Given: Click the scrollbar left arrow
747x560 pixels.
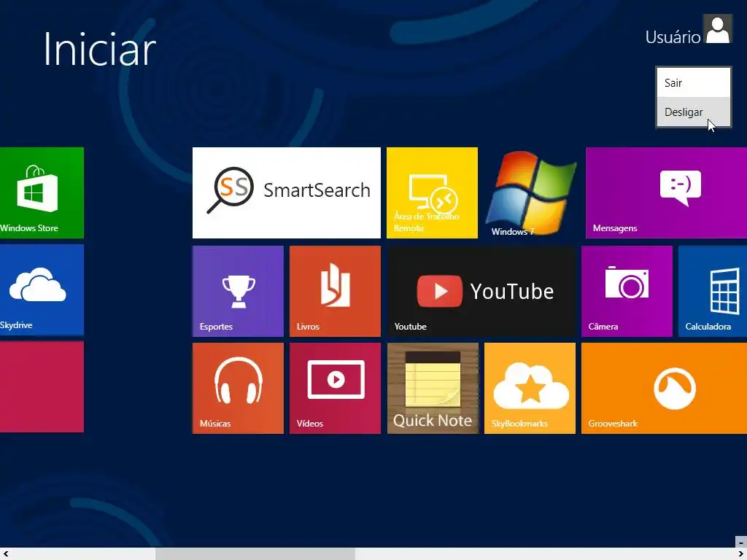Looking at the screenshot, I should 6,554.
